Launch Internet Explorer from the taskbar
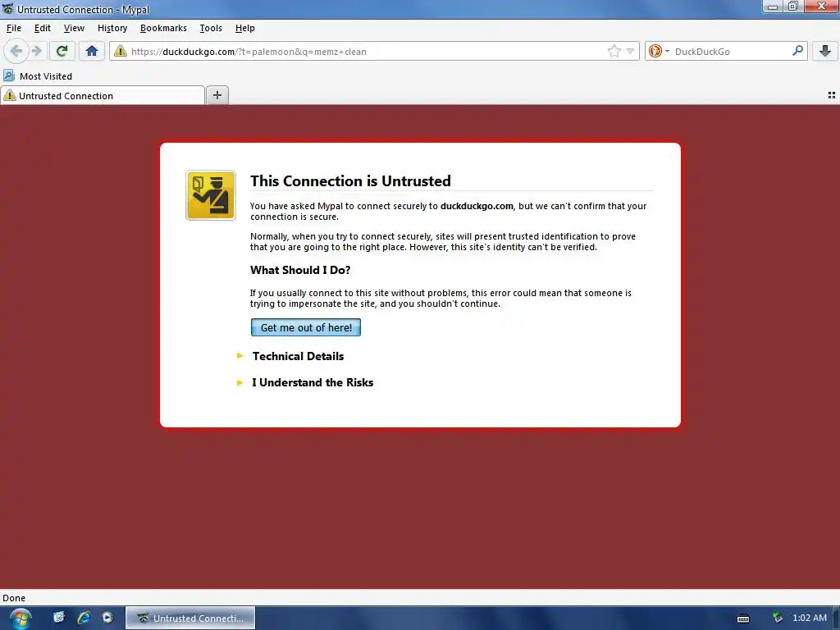Image resolution: width=840 pixels, height=630 pixels. 84,618
